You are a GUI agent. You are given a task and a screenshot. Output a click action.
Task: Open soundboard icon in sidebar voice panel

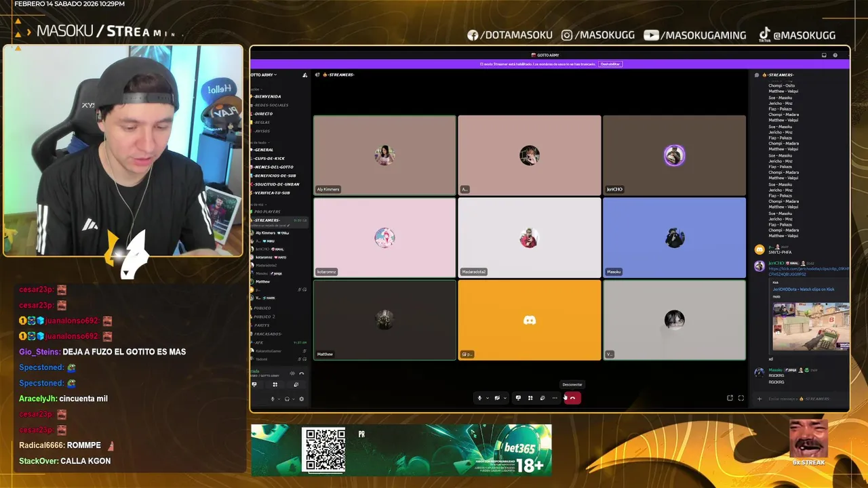pos(296,384)
